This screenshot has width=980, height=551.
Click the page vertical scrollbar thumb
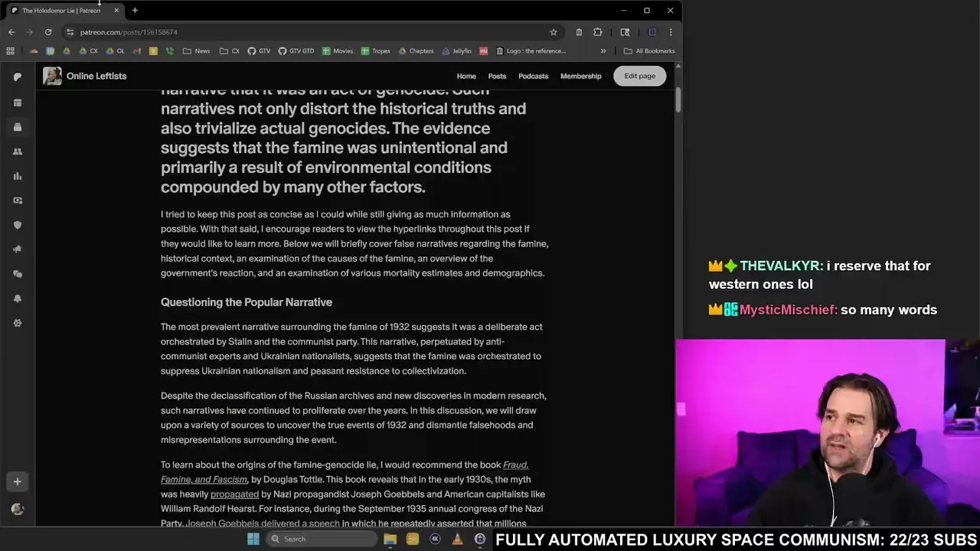[678, 101]
